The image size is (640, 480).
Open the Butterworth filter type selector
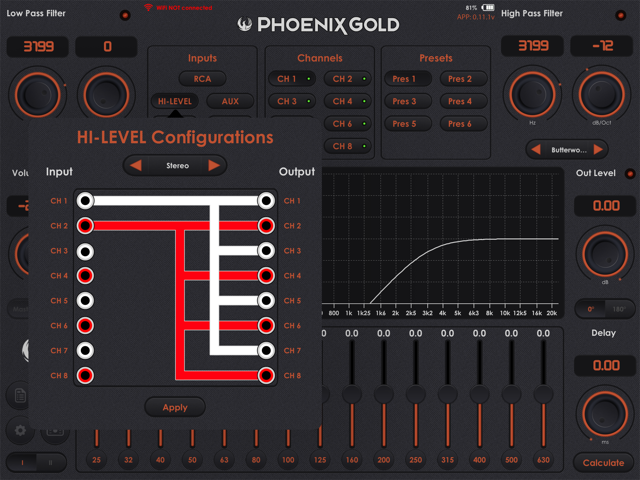click(569, 150)
